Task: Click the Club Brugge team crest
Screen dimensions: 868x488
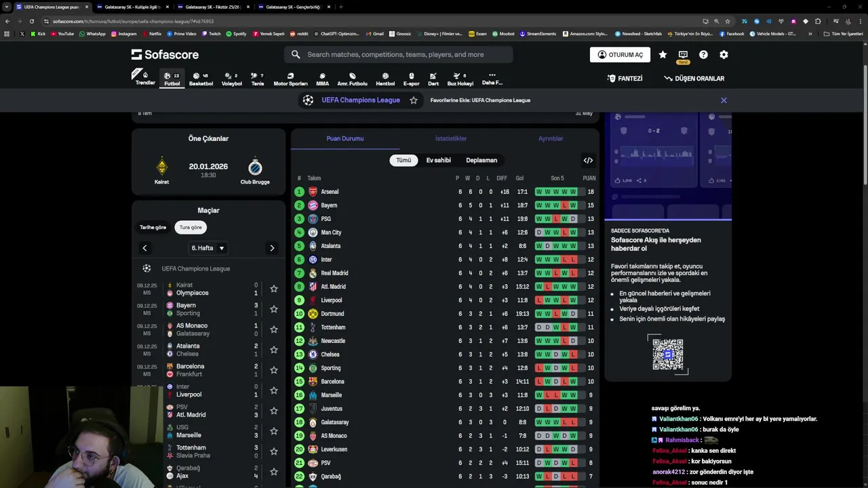Action: click(x=255, y=167)
